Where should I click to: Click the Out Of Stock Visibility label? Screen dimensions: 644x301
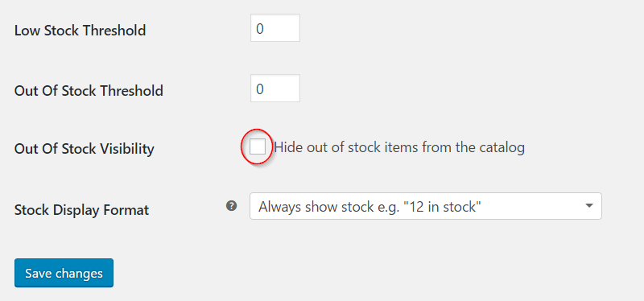point(85,149)
